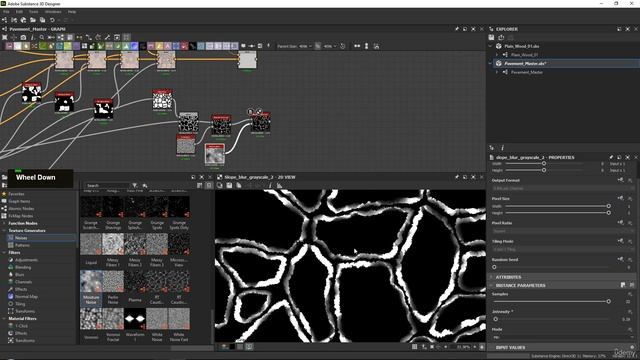Viewport: 640px width, 360px height.
Task: Click the info icon in graph toolbar
Action: tap(33, 37)
